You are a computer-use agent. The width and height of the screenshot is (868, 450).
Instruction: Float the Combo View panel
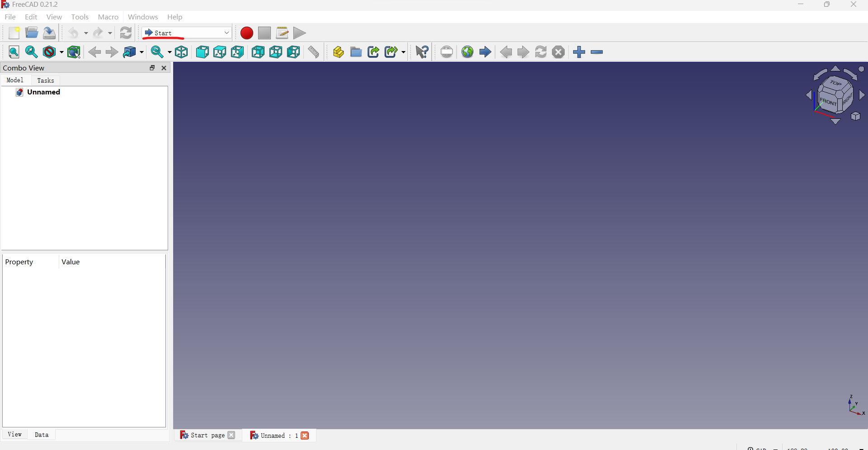click(x=152, y=68)
